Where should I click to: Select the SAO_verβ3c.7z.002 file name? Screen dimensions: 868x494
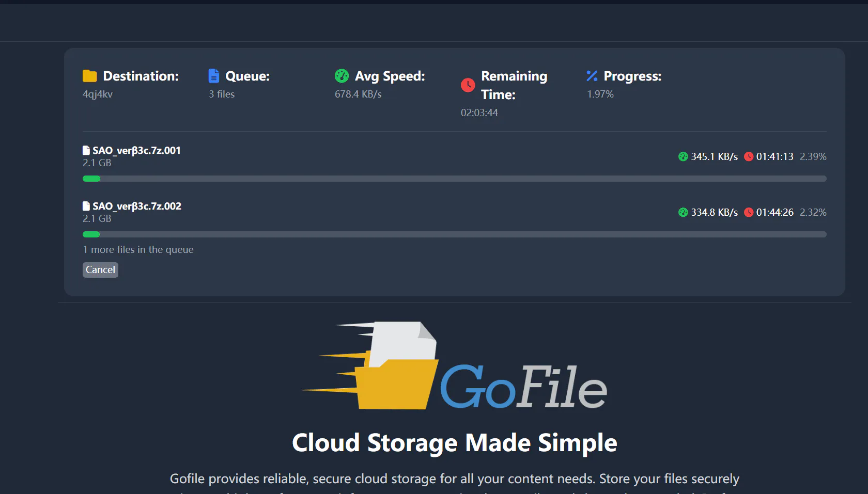pos(137,206)
